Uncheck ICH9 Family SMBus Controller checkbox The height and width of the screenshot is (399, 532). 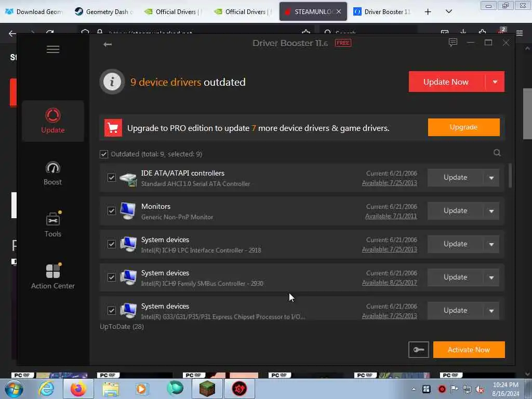[x=111, y=277]
